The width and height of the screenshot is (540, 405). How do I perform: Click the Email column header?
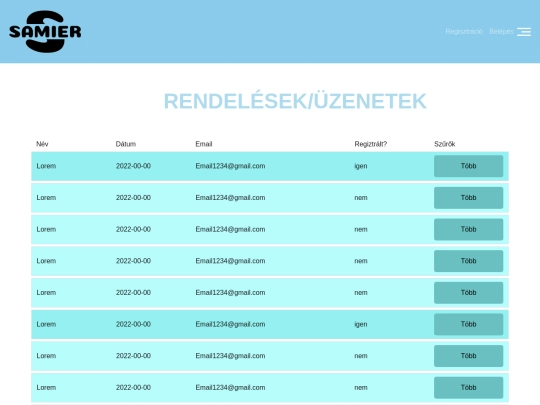(204, 144)
